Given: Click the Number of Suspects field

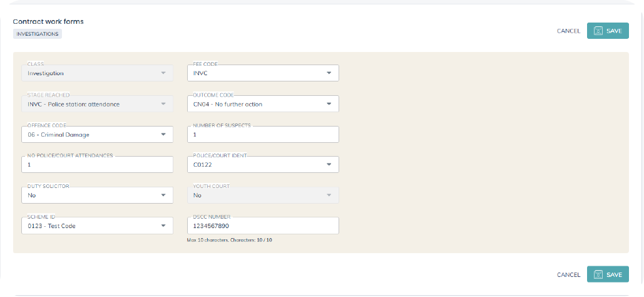Looking at the screenshot, I should pyautogui.click(x=263, y=135).
